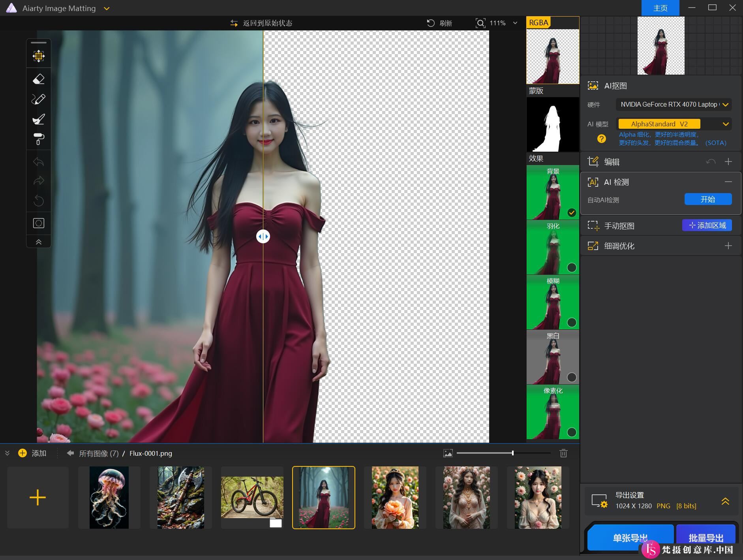Switch to the 主页 tab
The height and width of the screenshot is (560, 743).
coord(660,8)
